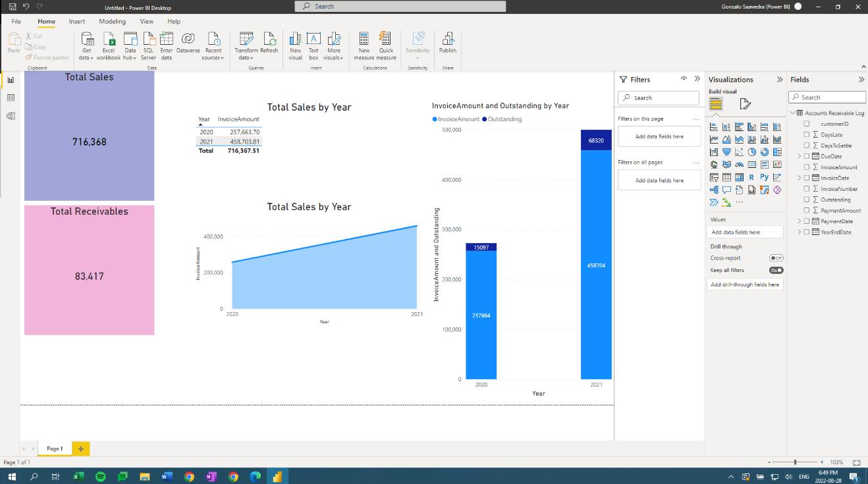The height and width of the screenshot is (484, 868).
Task: Open Word from the Windows taskbar
Action: [x=167, y=476]
